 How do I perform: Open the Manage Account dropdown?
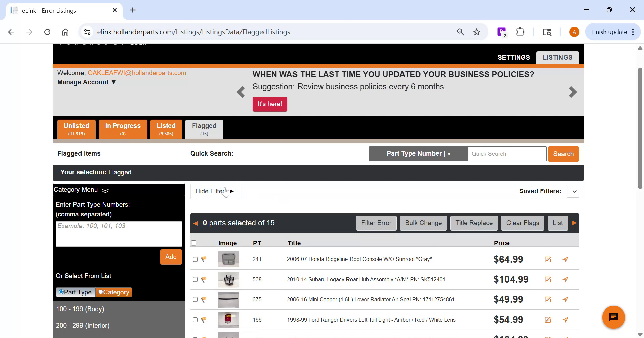(x=86, y=82)
